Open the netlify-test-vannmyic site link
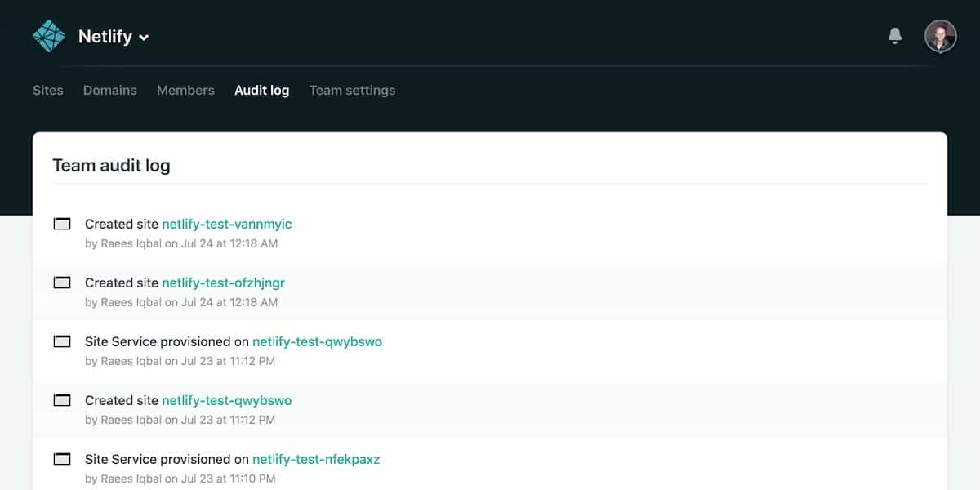Screen dimensions: 980x490 (226, 224)
